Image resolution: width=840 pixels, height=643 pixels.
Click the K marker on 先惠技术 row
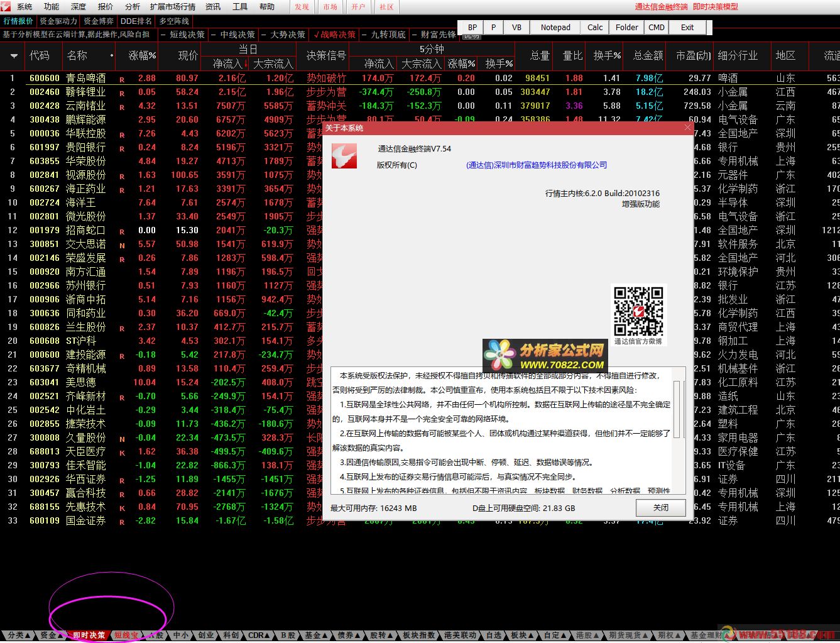122,508
